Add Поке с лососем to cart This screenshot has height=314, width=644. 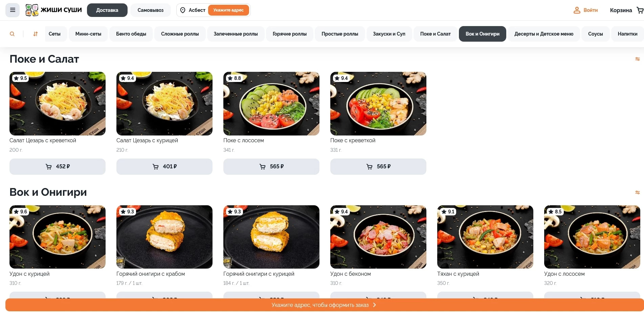271,167
